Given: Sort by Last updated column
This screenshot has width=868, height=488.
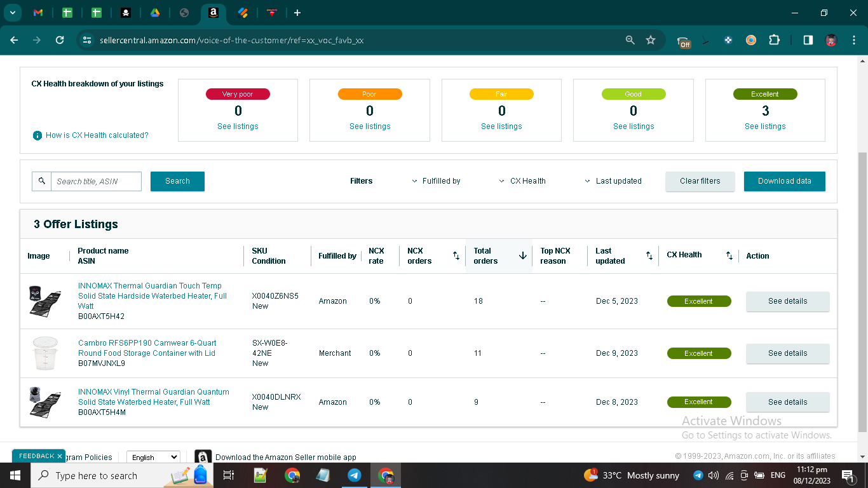Looking at the screenshot, I should (x=649, y=256).
